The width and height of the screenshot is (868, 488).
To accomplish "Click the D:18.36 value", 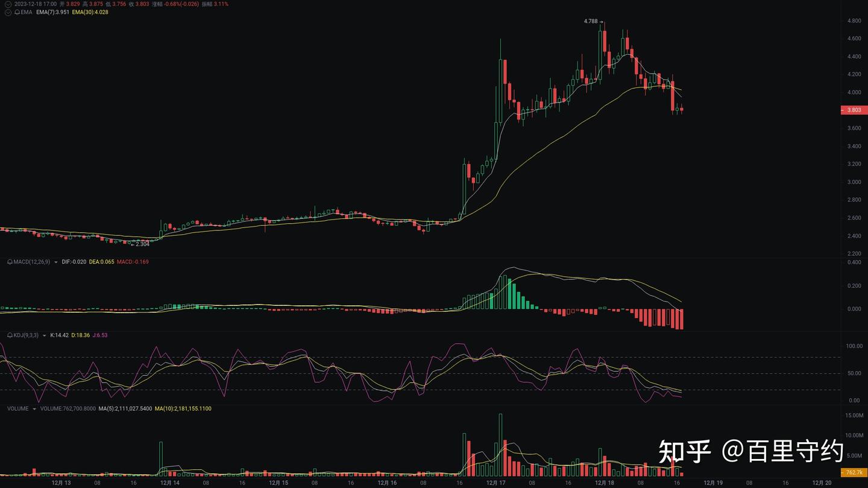I will point(81,335).
